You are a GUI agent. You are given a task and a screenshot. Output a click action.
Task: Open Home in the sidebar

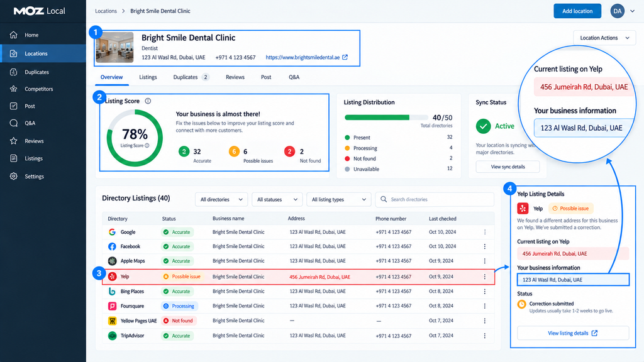tap(31, 35)
